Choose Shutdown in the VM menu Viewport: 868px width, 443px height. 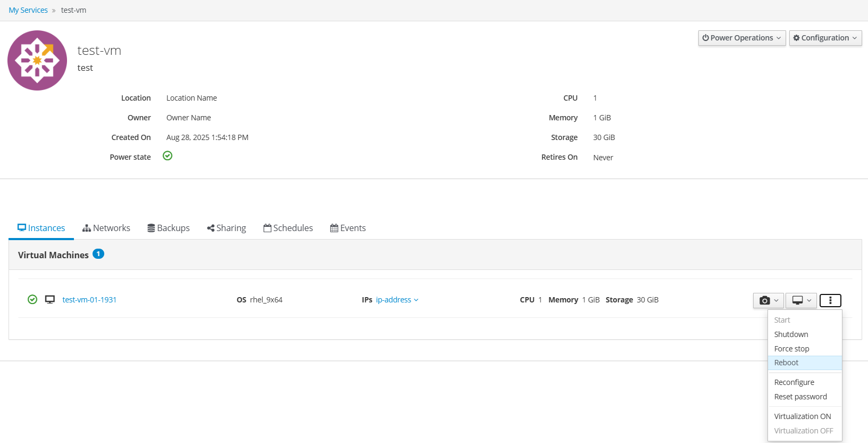tap(791, 334)
